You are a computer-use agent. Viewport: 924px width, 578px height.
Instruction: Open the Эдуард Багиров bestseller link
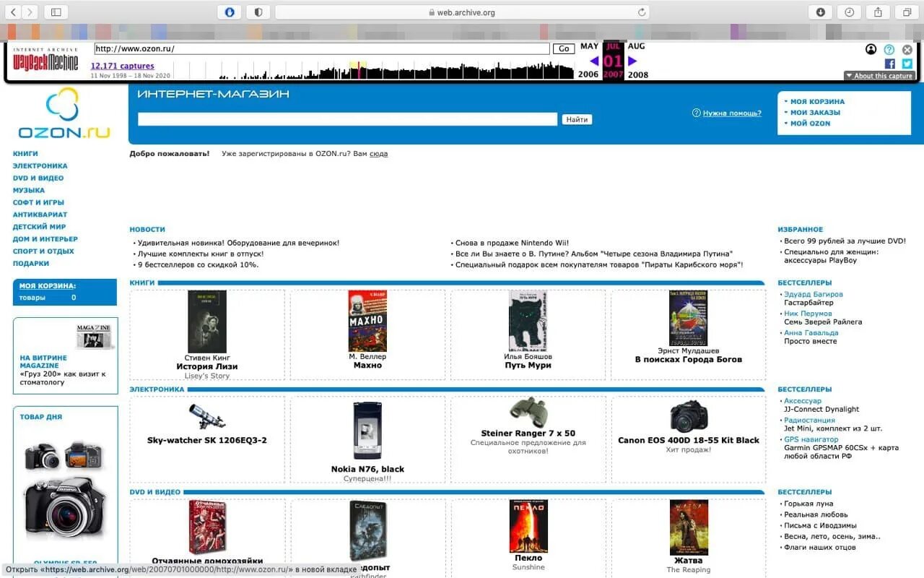pos(813,295)
